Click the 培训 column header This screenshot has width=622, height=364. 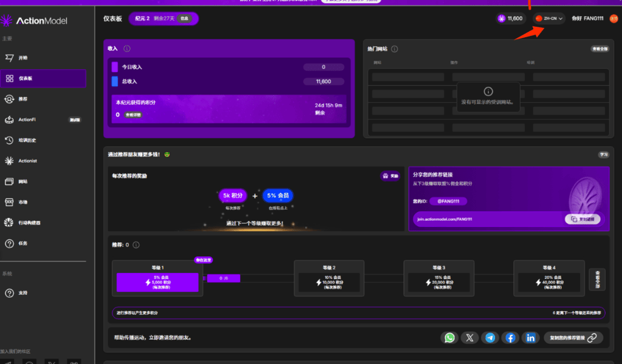click(530, 62)
